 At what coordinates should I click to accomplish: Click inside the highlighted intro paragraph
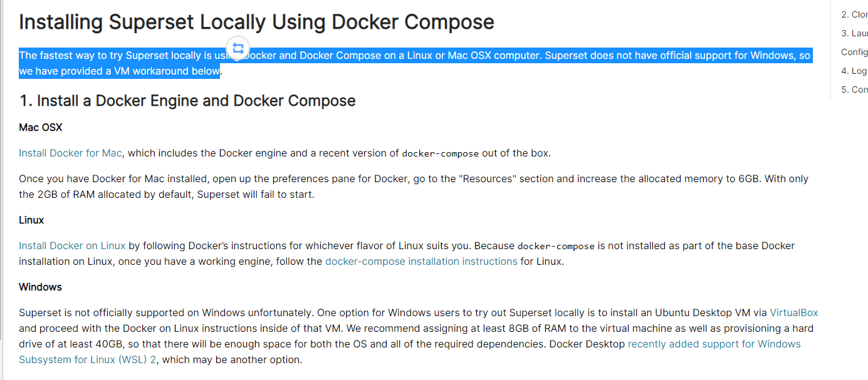pos(439,56)
